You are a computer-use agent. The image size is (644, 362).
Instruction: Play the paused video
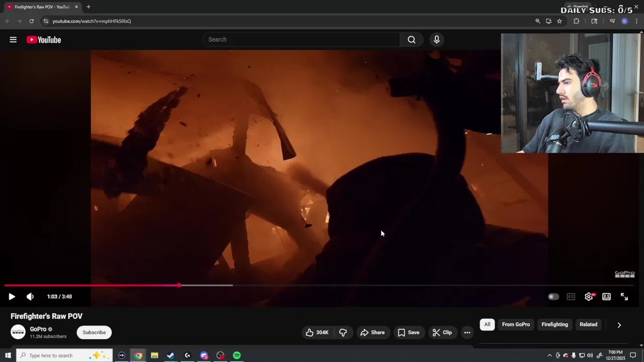coord(12,297)
